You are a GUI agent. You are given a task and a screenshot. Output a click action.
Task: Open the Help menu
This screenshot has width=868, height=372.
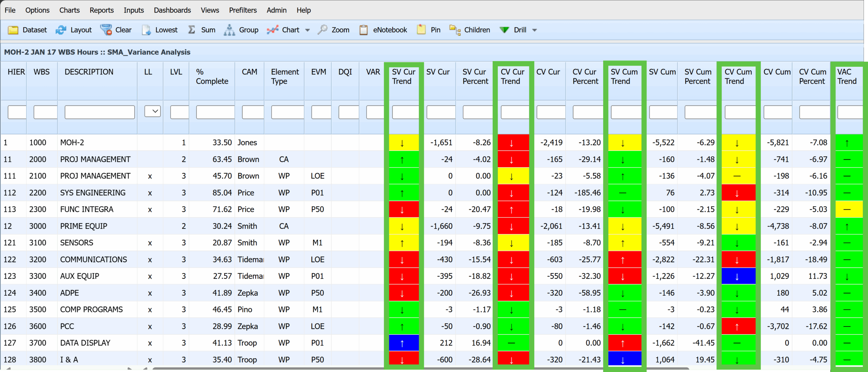303,10
